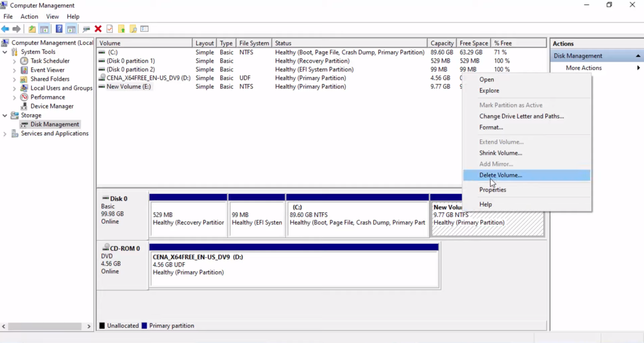Viewport: 644px width, 343px height.
Task: Open Event Viewer in the sidebar
Action: (47, 70)
